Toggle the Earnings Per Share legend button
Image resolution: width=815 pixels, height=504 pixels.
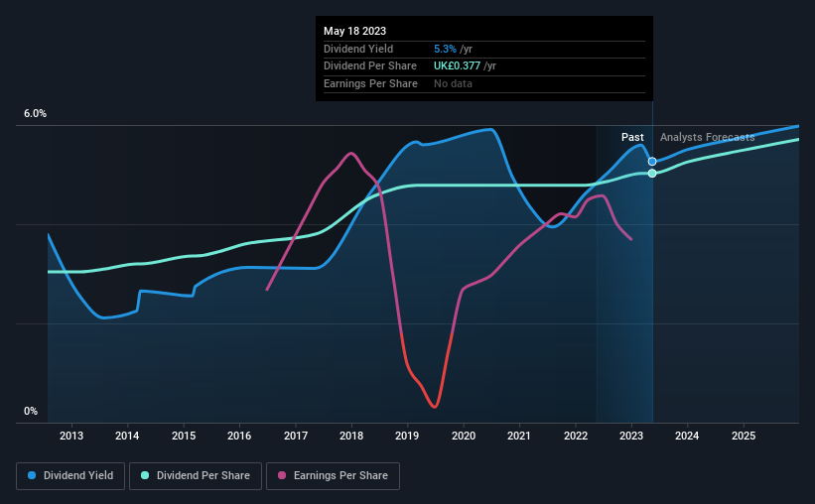coord(333,476)
